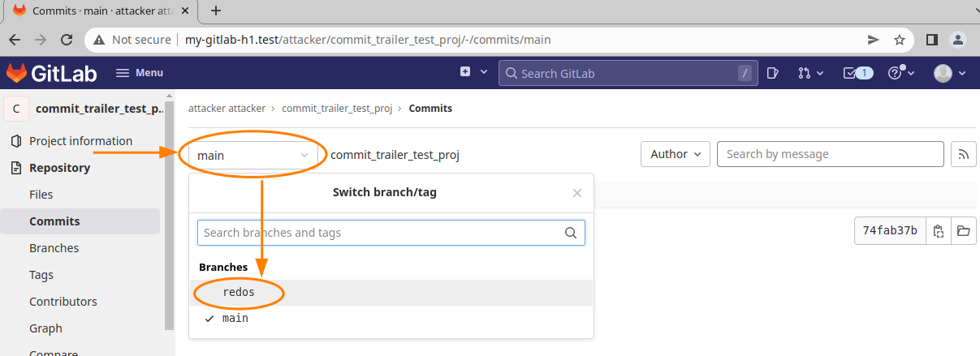The height and width of the screenshot is (356, 980).
Task: Click the GitLab fox logo
Action: coord(17,73)
